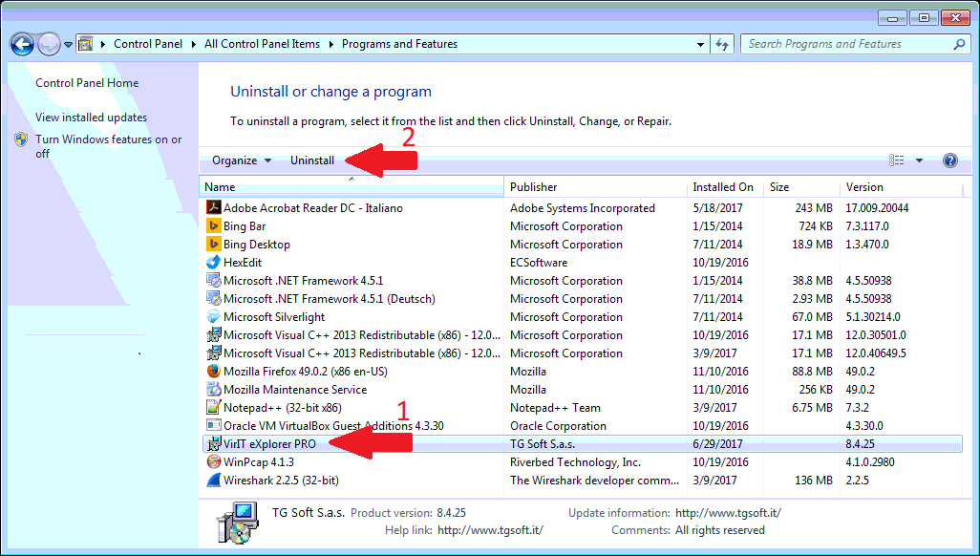The width and height of the screenshot is (980, 556).
Task: Click the Bing Desktop program icon
Action: click(x=214, y=244)
